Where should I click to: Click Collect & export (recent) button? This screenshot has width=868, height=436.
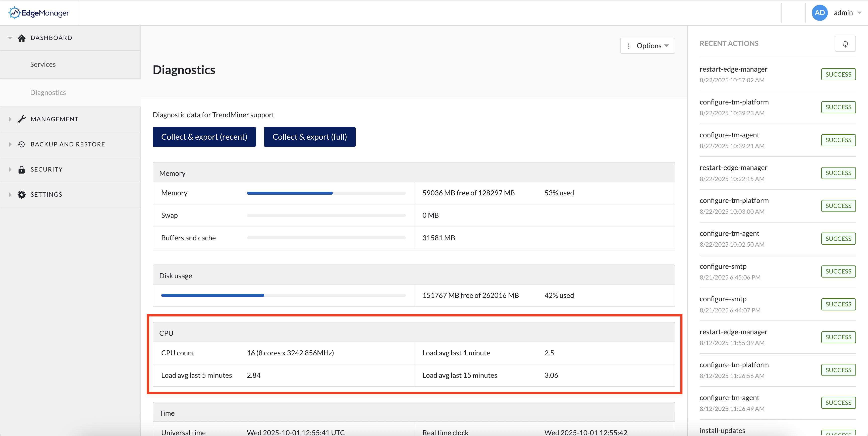point(204,137)
